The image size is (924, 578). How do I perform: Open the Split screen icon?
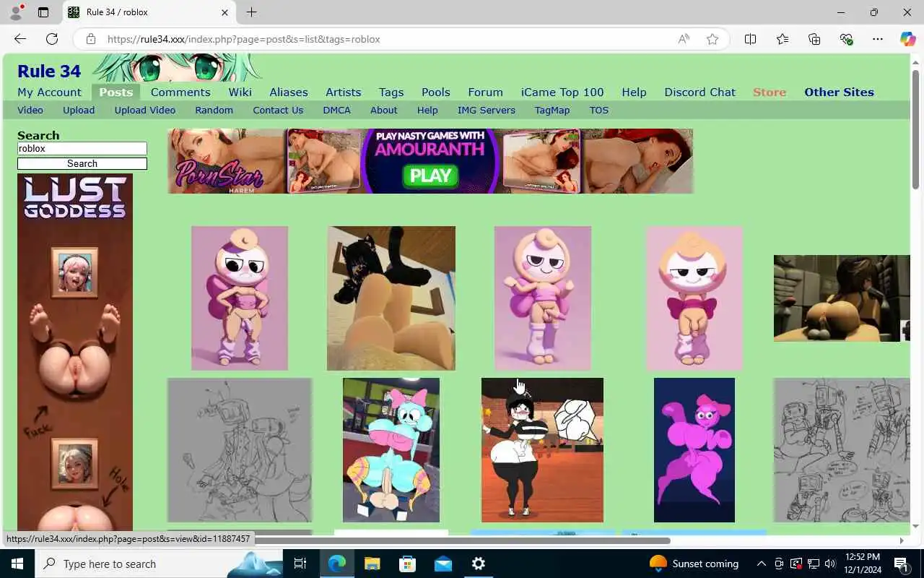[x=751, y=39]
